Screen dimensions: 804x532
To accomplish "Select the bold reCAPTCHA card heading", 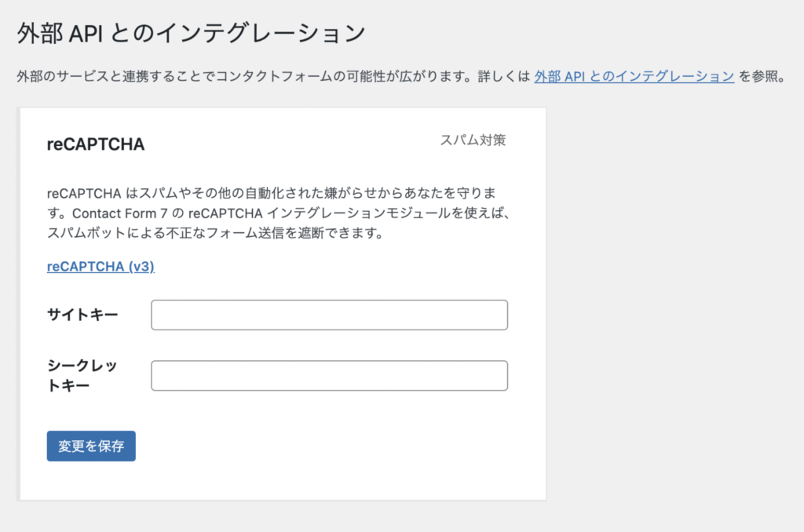I will 96,144.
